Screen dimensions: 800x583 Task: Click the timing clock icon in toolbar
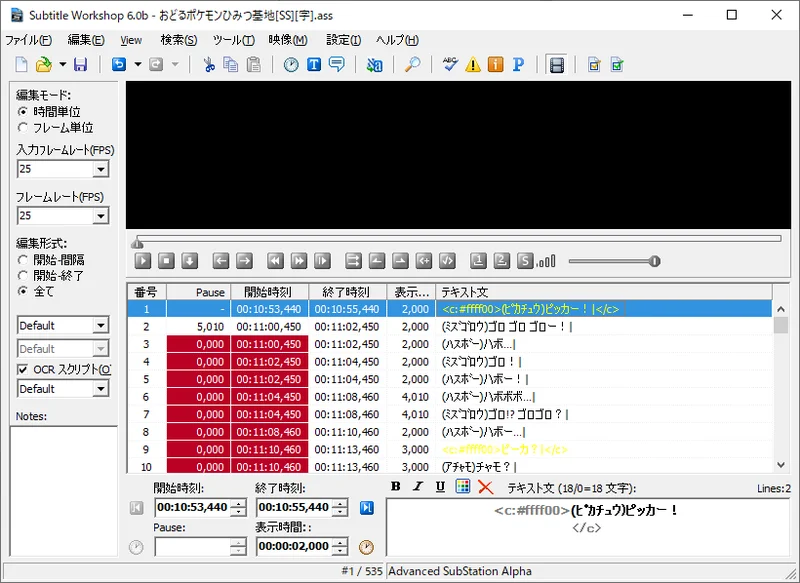[x=291, y=65]
